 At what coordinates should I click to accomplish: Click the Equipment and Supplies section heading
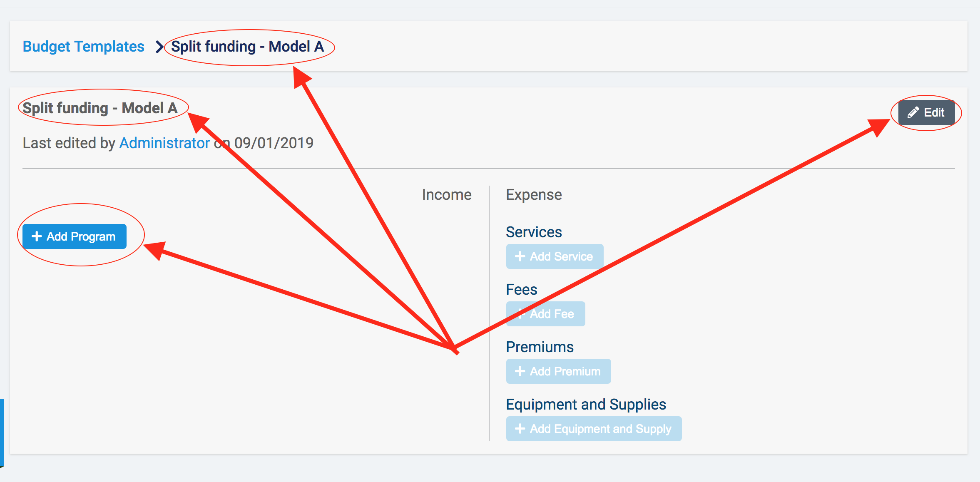pos(586,404)
